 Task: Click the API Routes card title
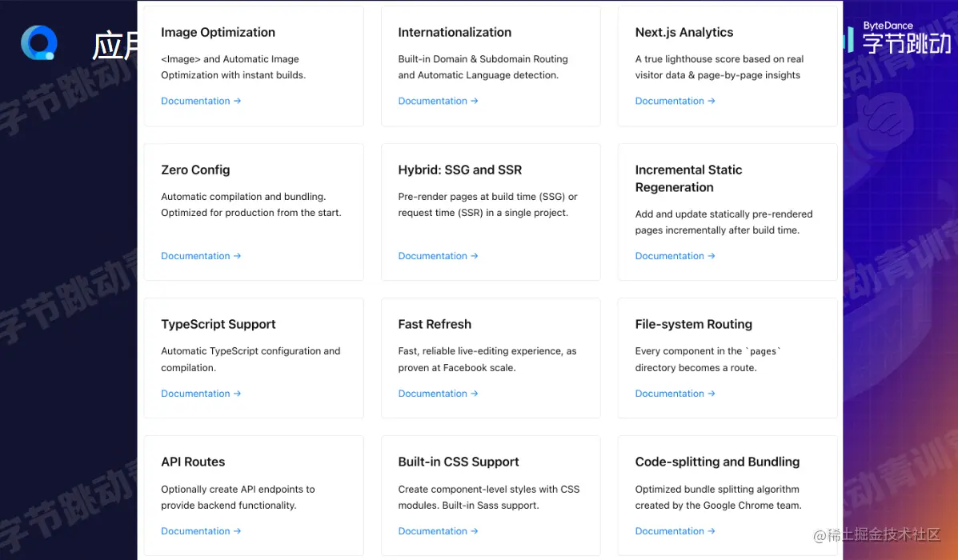(x=193, y=462)
